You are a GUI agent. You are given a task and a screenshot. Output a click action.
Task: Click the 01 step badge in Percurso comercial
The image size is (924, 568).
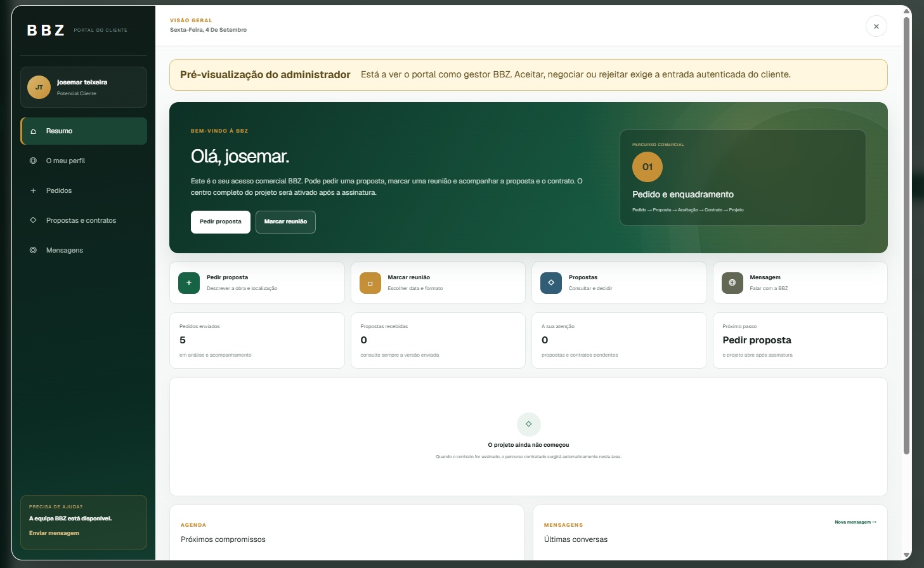pyautogui.click(x=647, y=167)
